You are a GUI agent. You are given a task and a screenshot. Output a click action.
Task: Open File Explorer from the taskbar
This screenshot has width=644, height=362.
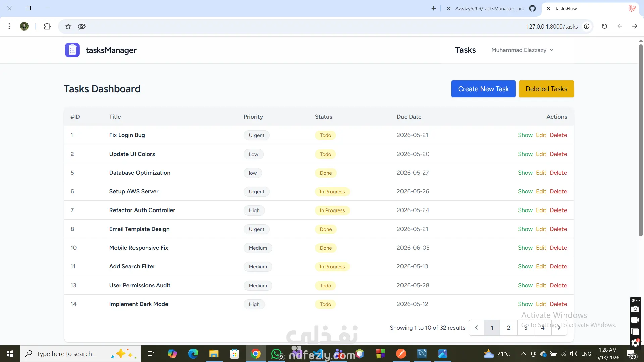click(x=214, y=354)
